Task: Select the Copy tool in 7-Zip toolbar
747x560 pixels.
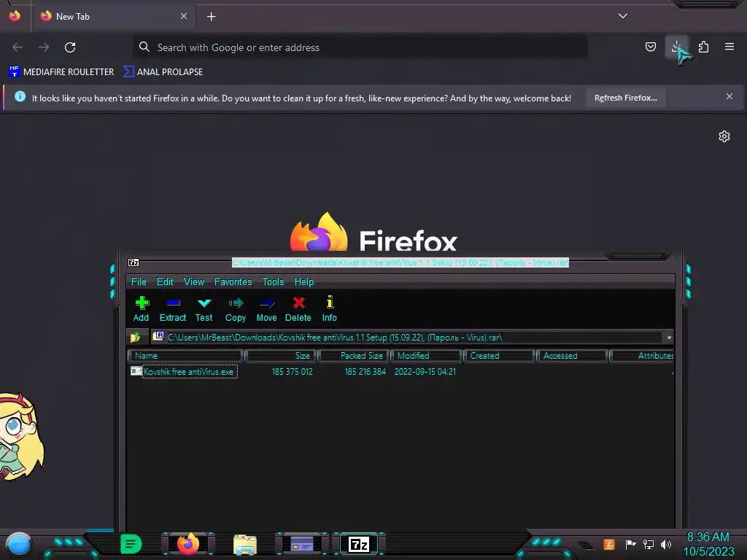Action: 236,308
